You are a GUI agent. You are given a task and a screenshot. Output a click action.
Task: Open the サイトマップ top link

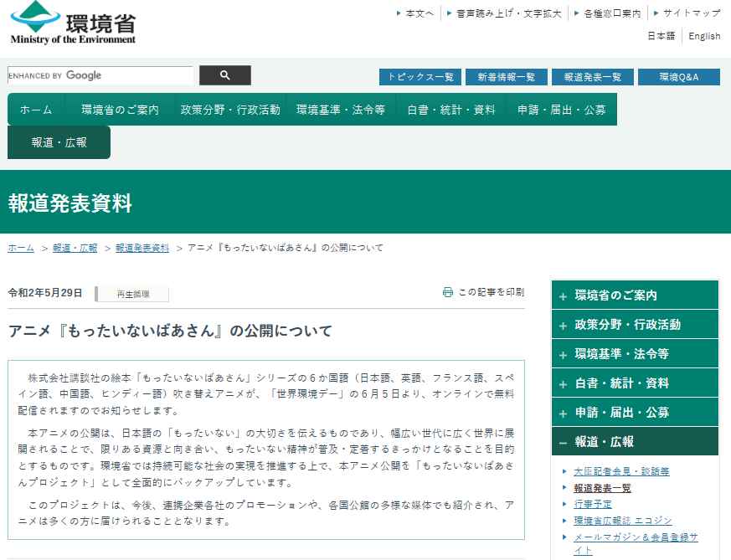point(692,13)
